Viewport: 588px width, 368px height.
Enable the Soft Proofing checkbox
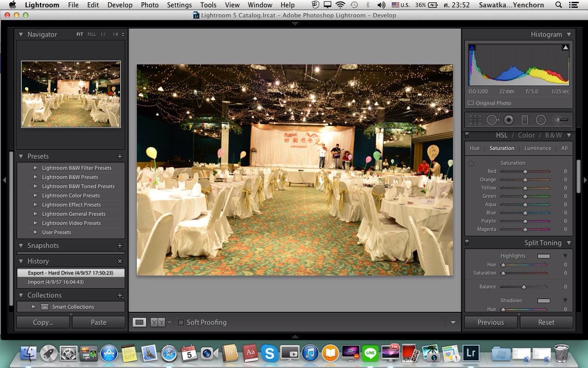tap(181, 322)
